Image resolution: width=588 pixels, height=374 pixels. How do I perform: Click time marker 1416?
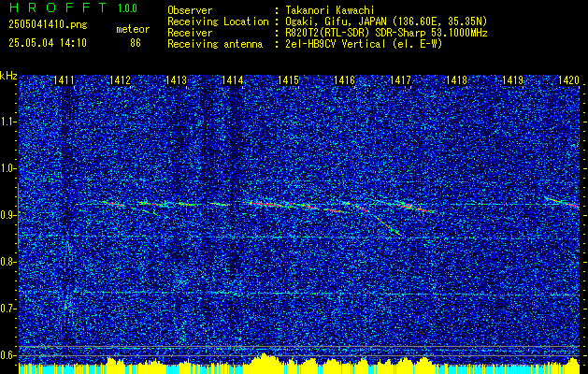[x=345, y=80]
